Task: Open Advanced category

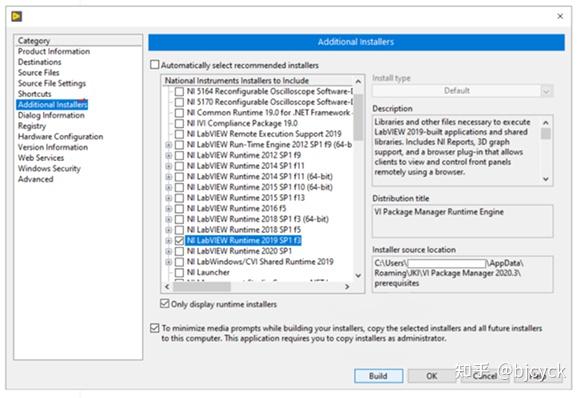Action: coord(36,179)
